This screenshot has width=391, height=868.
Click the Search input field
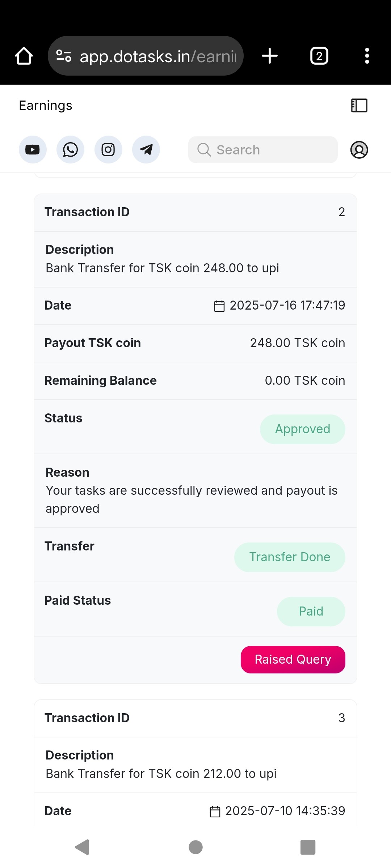268,150
